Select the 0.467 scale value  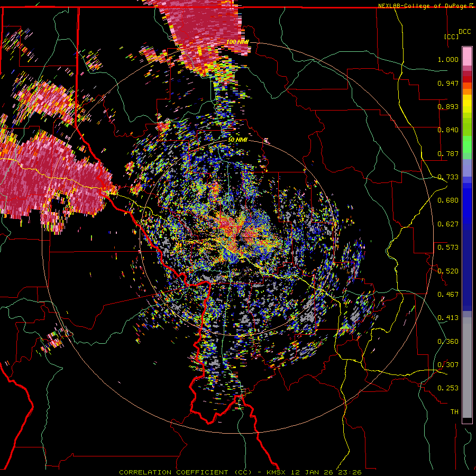pos(448,295)
